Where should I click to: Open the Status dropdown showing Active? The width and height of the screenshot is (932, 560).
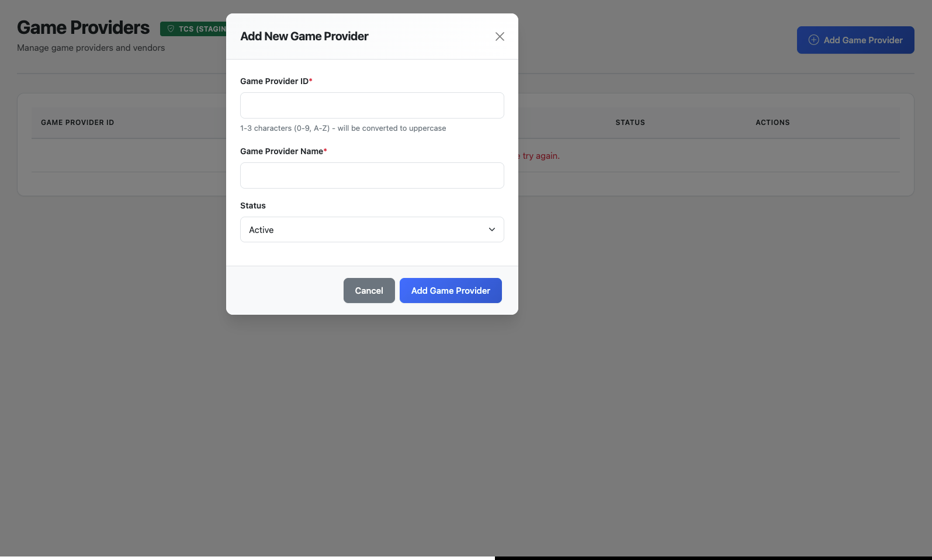[x=372, y=229]
